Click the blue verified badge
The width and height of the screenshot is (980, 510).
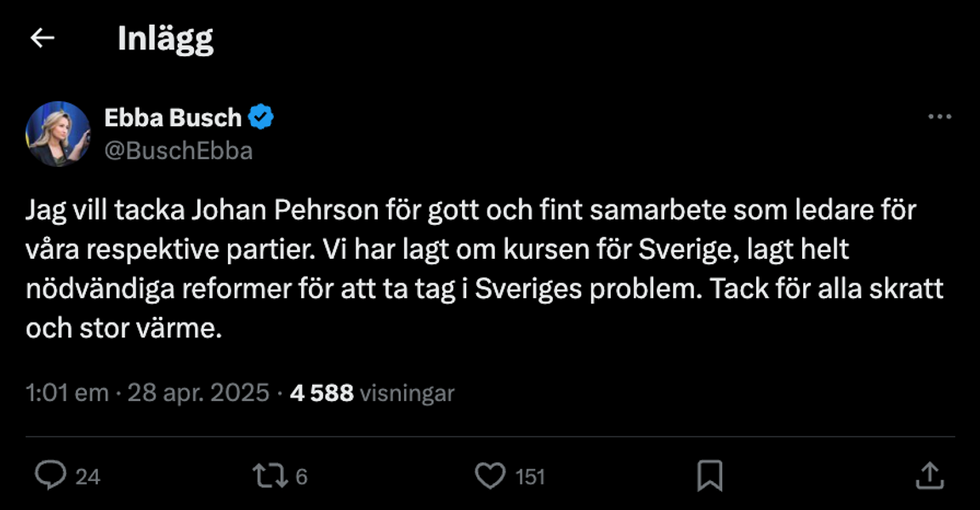click(260, 117)
